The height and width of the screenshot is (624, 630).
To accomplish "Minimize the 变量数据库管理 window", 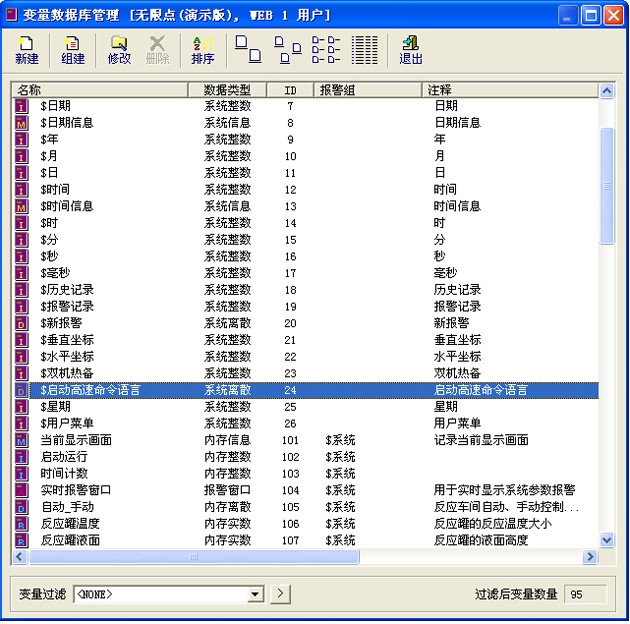I will tap(568, 16).
